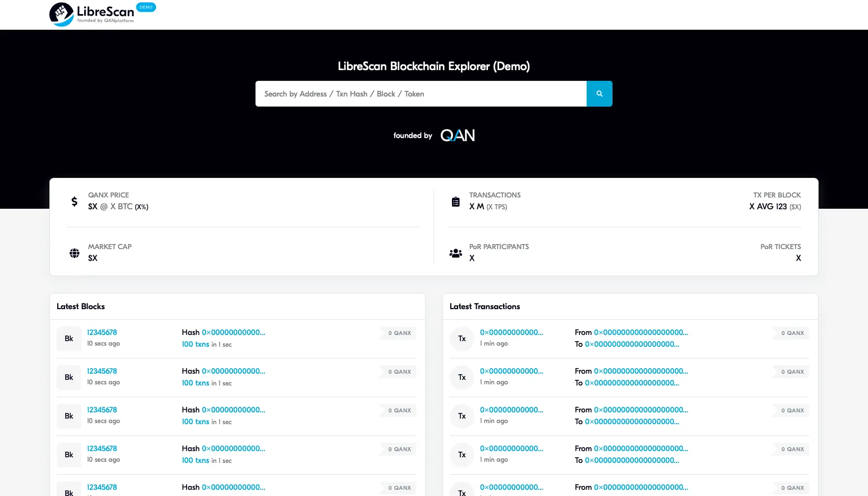Image resolution: width=868 pixels, height=496 pixels.
Task: Click Tx icon of first transaction row
Action: pos(462,338)
